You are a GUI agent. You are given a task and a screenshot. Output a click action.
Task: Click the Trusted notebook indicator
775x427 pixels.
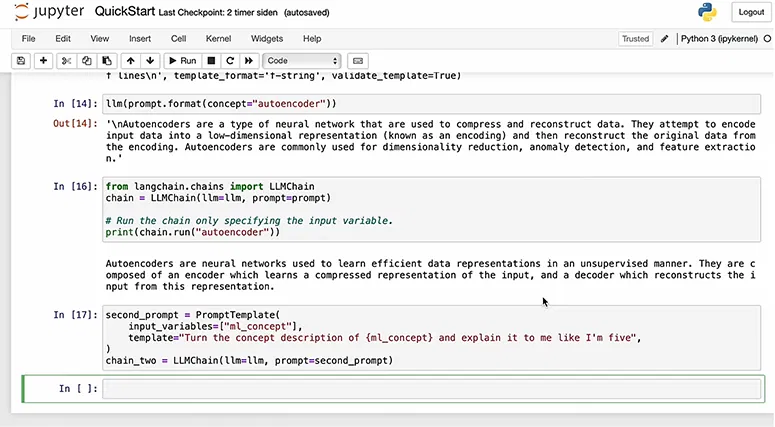(x=635, y=39)
